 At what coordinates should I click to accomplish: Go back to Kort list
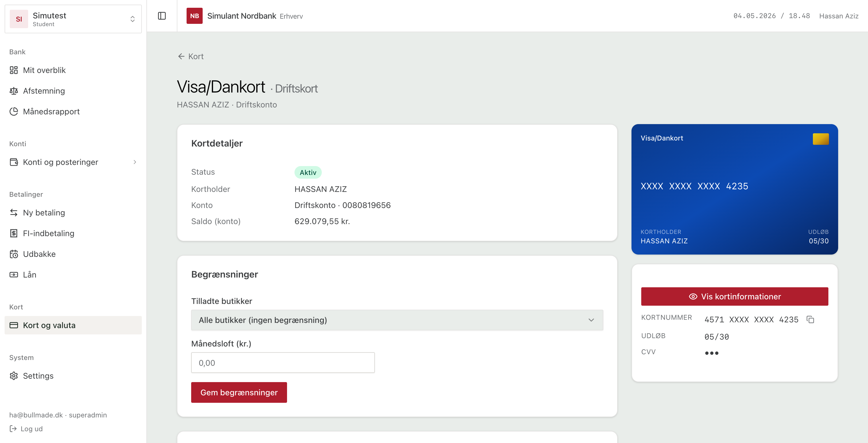coord(191,56)
